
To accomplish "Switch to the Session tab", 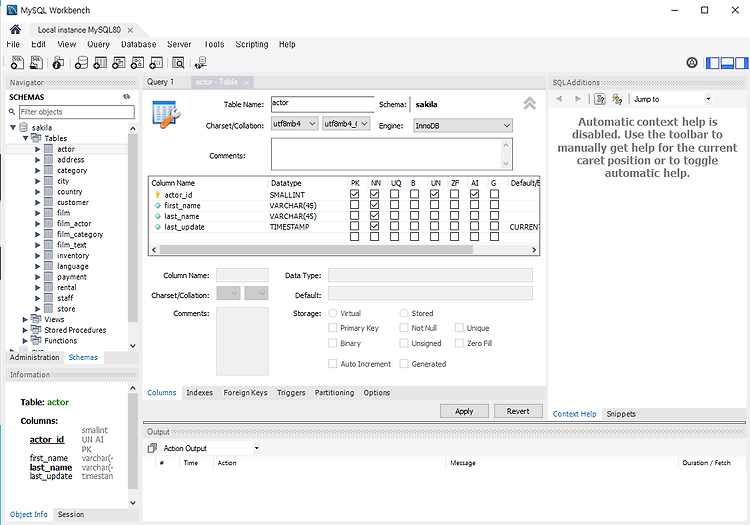I will [x=71, y=514].
